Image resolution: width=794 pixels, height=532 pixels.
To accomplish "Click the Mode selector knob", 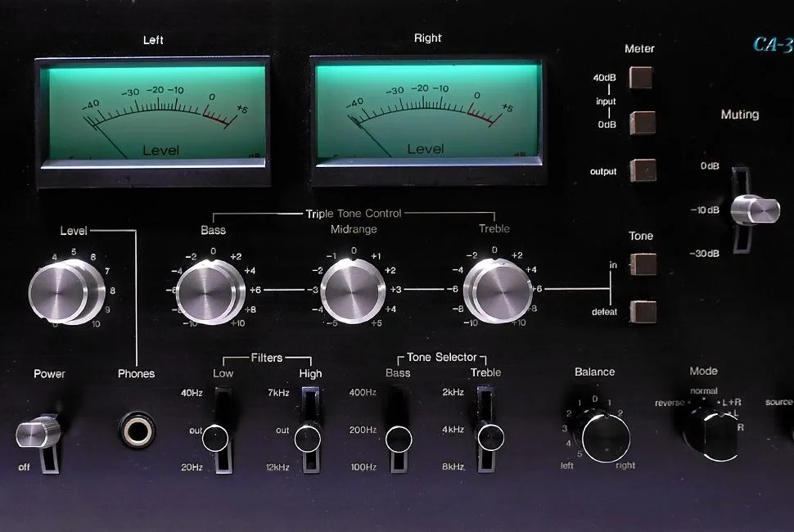I will tap(710, 431).
